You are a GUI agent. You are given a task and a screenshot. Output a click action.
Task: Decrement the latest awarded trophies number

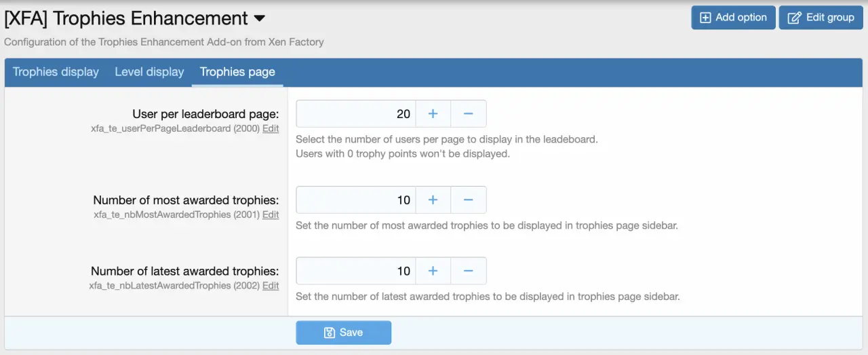coord(468,271)
